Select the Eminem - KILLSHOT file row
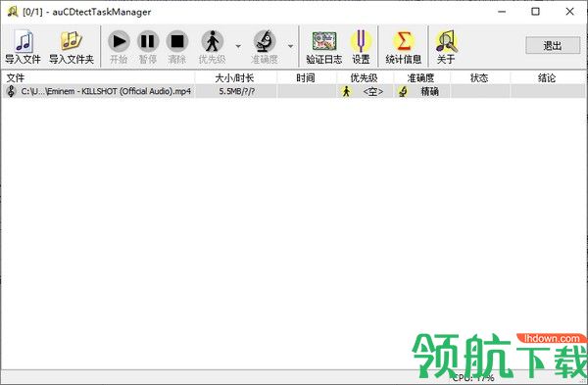 point(293,91)
